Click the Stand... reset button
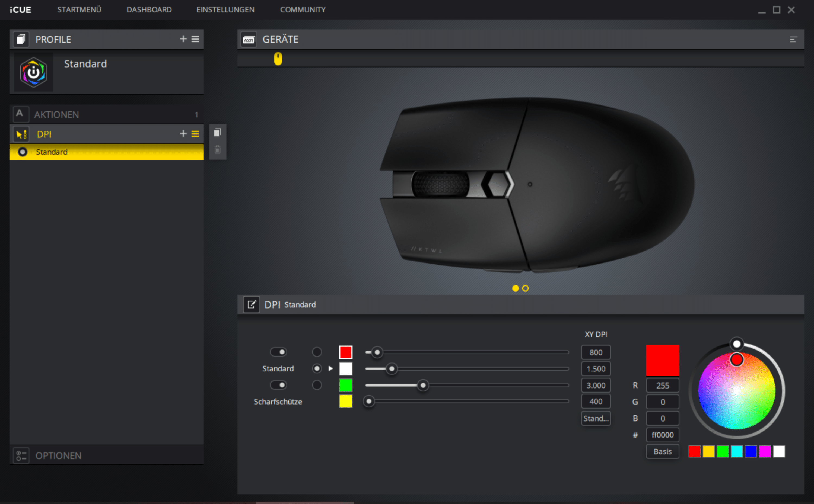The image size is (814, 504). tap(596, 418)
